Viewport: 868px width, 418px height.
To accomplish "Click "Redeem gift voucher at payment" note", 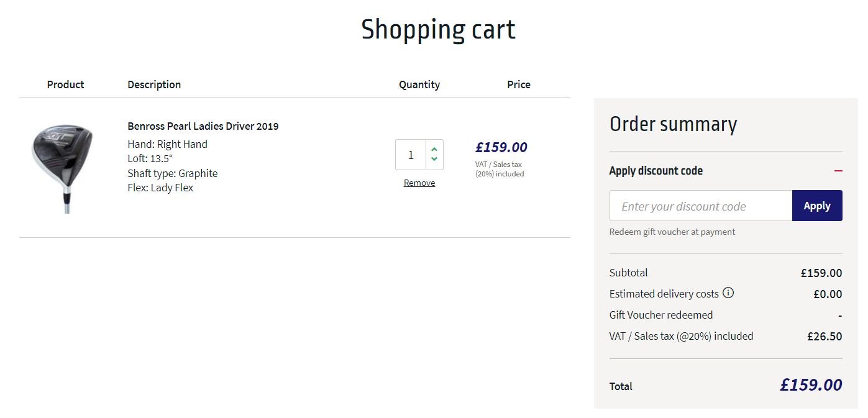I will (672, 232).
